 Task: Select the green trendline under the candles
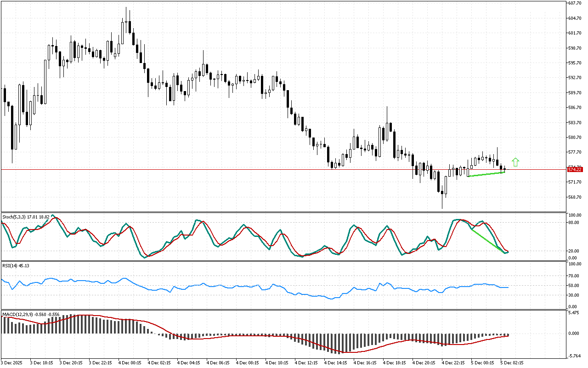pyautogui.click(x=486, y=174)
